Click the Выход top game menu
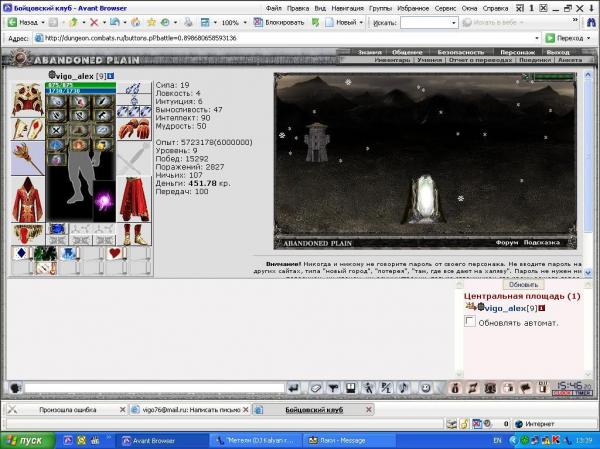600x449 pixels. pos(558,52)
